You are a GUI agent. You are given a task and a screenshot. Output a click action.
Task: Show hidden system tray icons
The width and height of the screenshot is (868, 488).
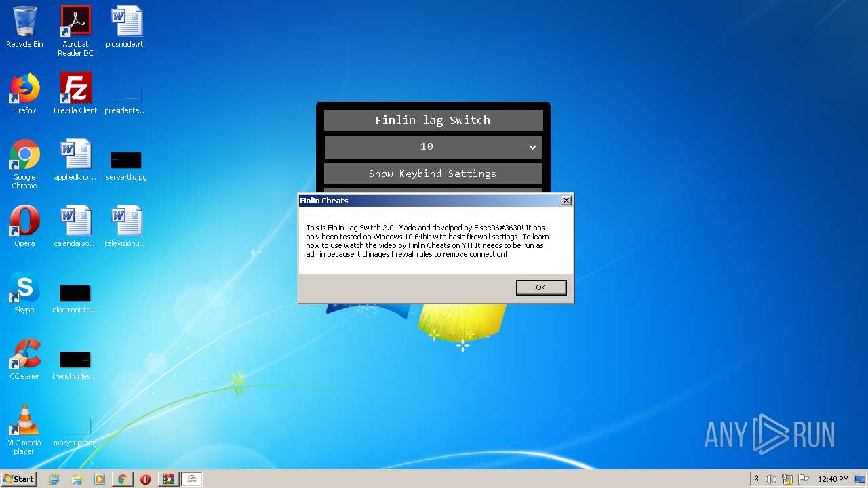click(756, 479)
